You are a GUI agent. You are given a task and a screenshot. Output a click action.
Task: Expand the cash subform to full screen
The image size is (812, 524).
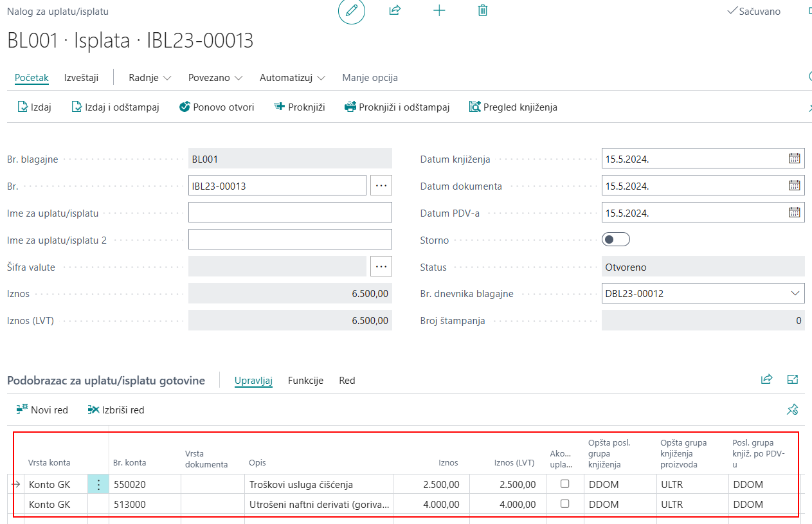793,380
